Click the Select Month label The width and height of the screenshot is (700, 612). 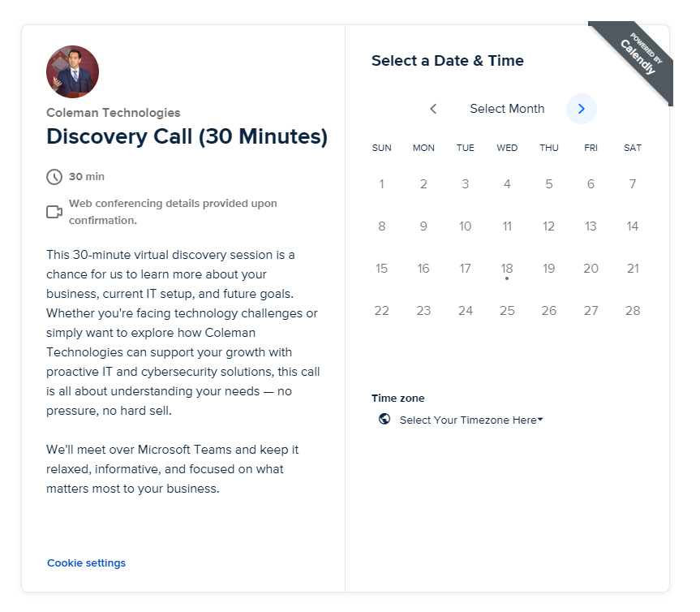click(x=507, y=109)
